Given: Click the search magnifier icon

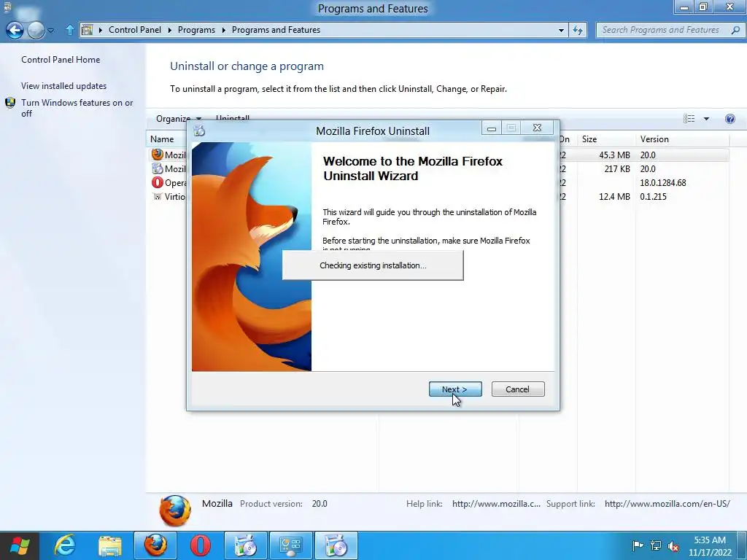Looking at the screenshot, I should [x=735, y=30].
